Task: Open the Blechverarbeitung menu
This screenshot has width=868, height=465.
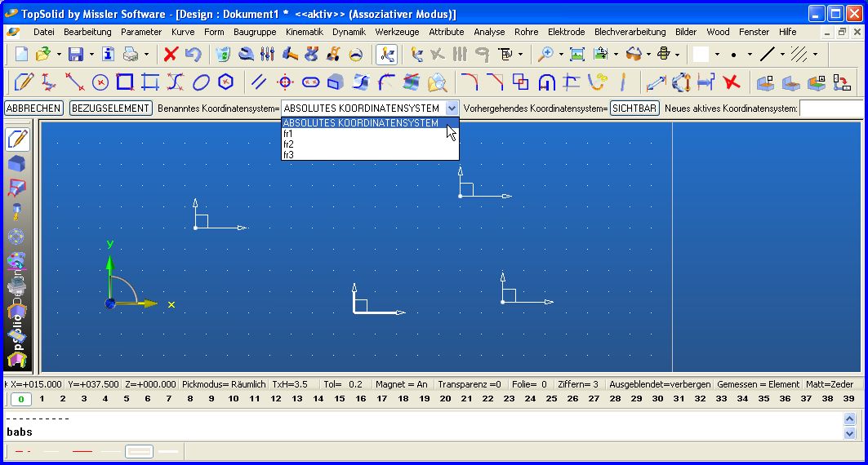Action: (x=630, y=32)
